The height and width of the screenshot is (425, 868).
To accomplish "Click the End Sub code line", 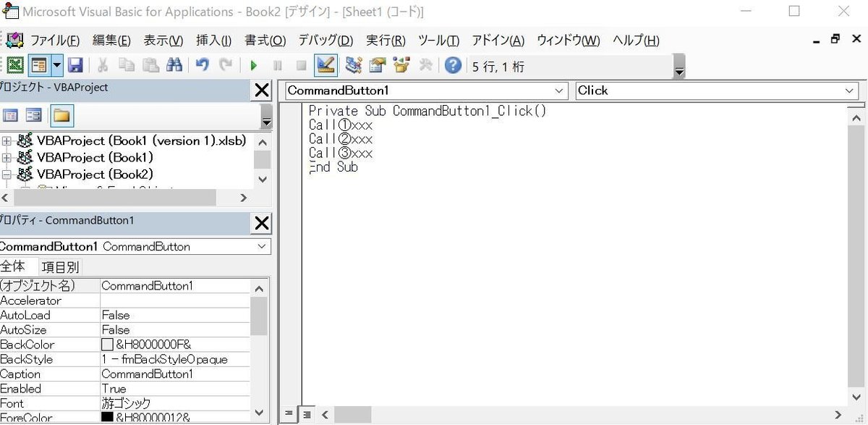I will [333, 167].
